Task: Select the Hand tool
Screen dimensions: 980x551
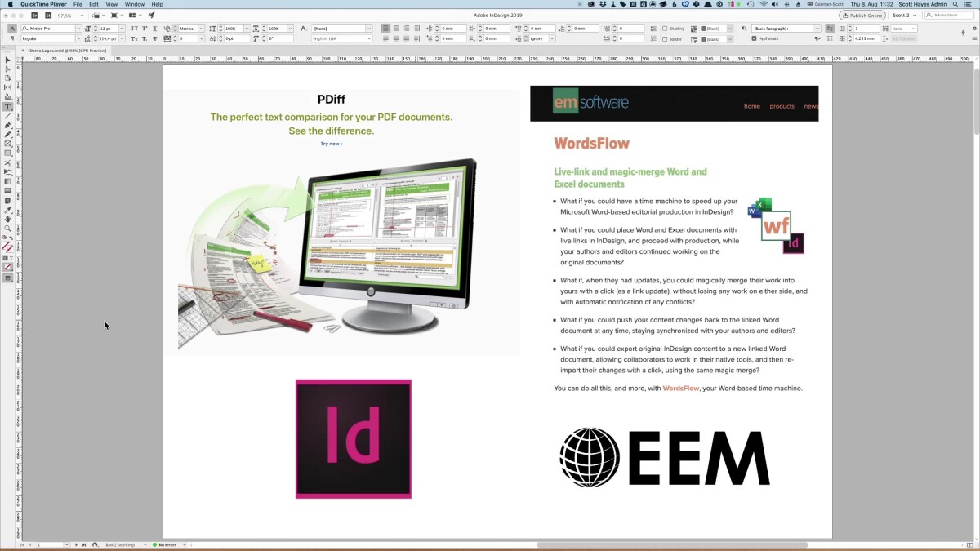Action: coord(8,219)
